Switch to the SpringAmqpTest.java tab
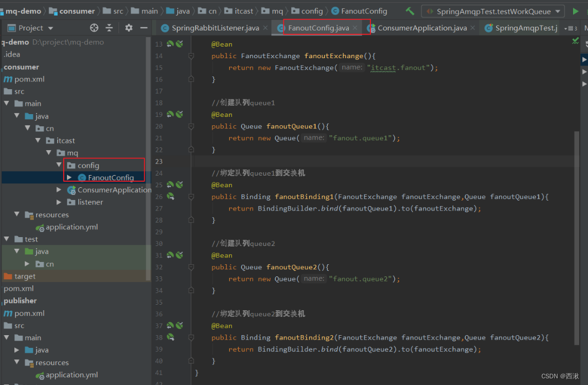 [521, 28]
